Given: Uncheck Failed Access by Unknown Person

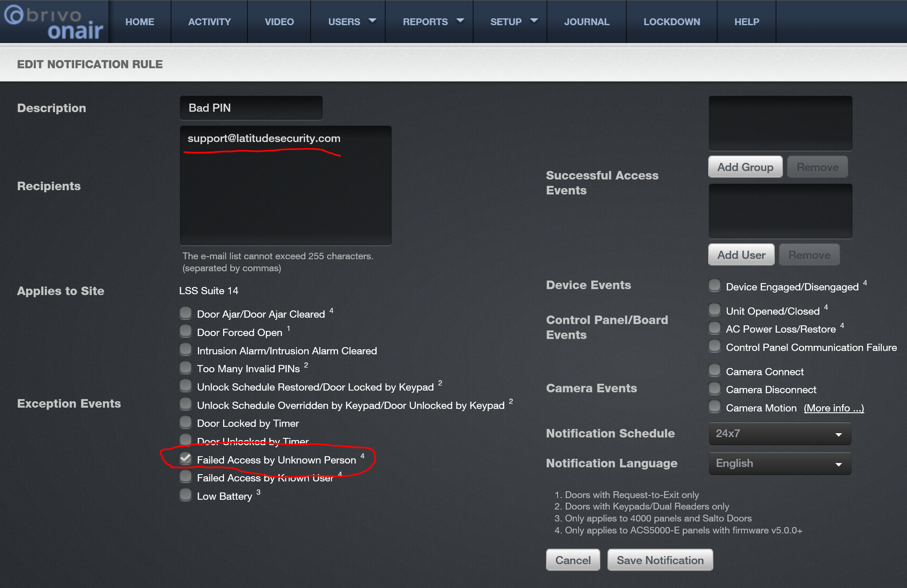Looking at the screenshot, I should [x=186, y=459].
